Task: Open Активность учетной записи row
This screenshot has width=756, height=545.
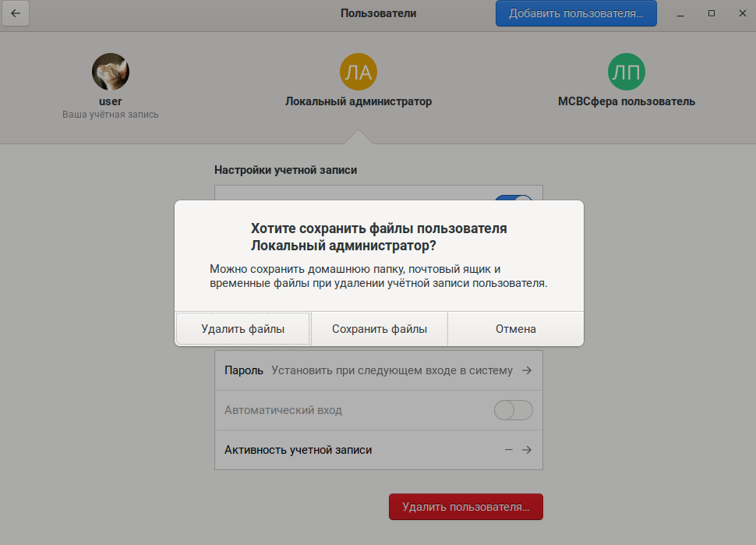Action: click(368, 450)
